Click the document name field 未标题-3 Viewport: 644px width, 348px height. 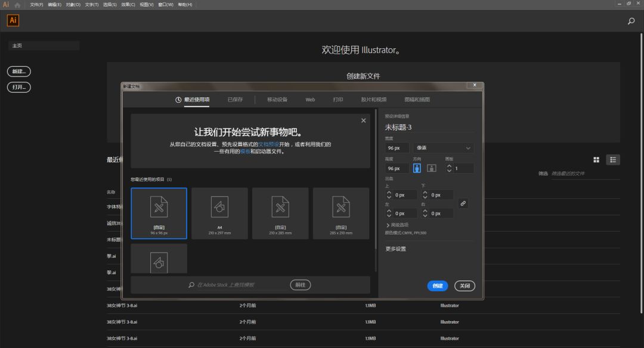coord(429,127)
